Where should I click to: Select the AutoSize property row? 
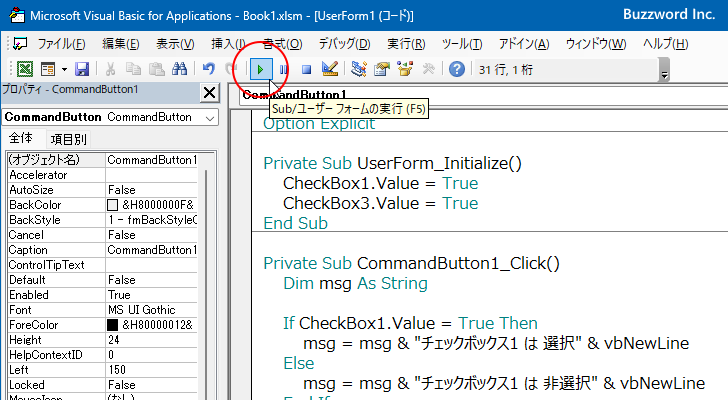(x=102, y=190)
